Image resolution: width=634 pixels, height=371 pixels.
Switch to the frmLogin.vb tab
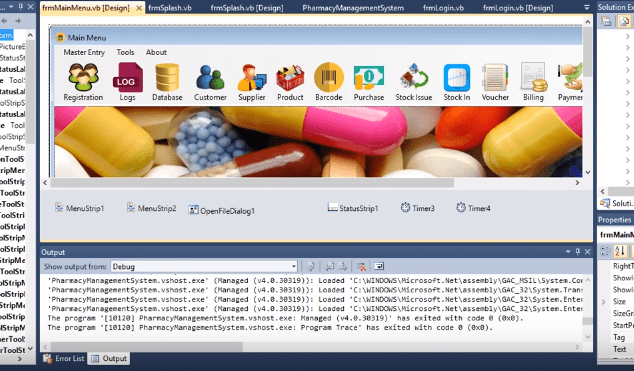(x=443, y=8)
